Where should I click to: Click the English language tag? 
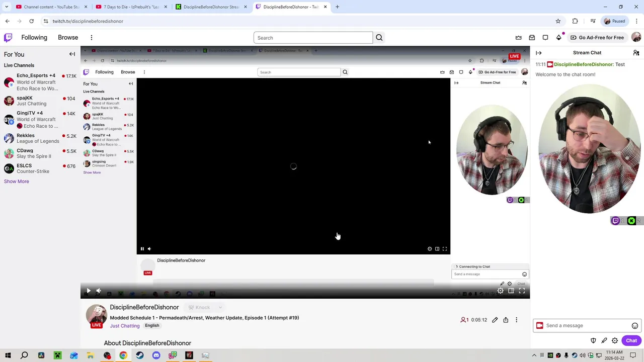point(152,326)
